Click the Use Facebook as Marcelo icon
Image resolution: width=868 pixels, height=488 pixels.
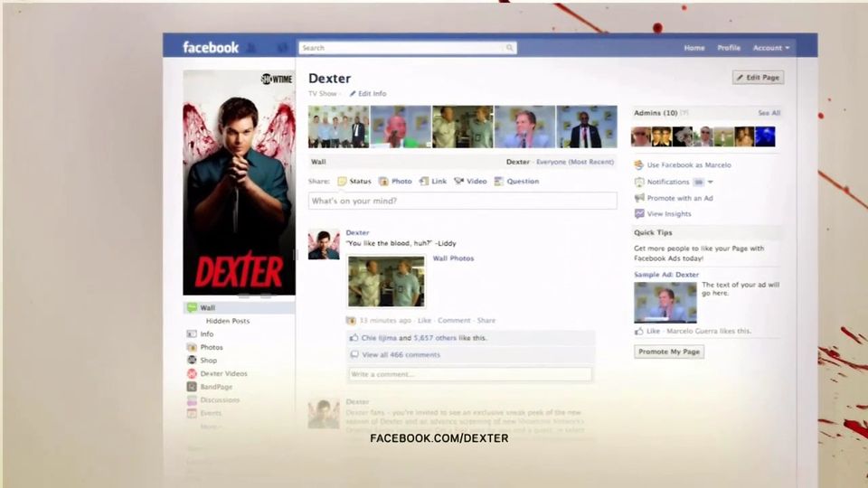(x=639, y=164)
